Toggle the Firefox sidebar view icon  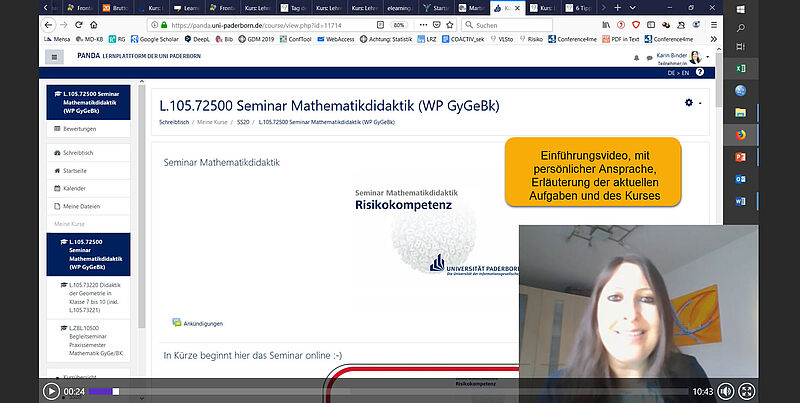coord(651,24)
